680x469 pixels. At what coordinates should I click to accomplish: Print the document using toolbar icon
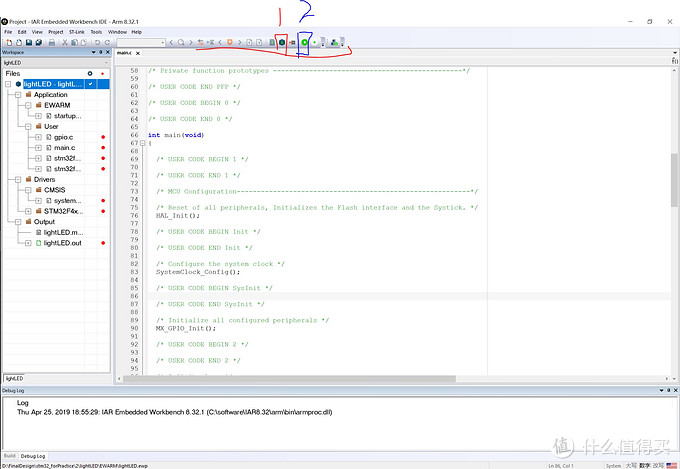tap(52, 43)
